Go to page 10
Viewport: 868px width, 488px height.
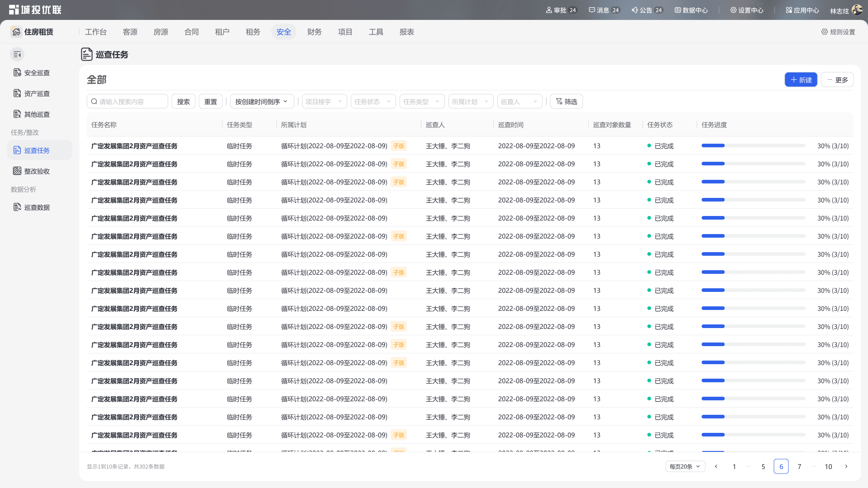[828, 467]
